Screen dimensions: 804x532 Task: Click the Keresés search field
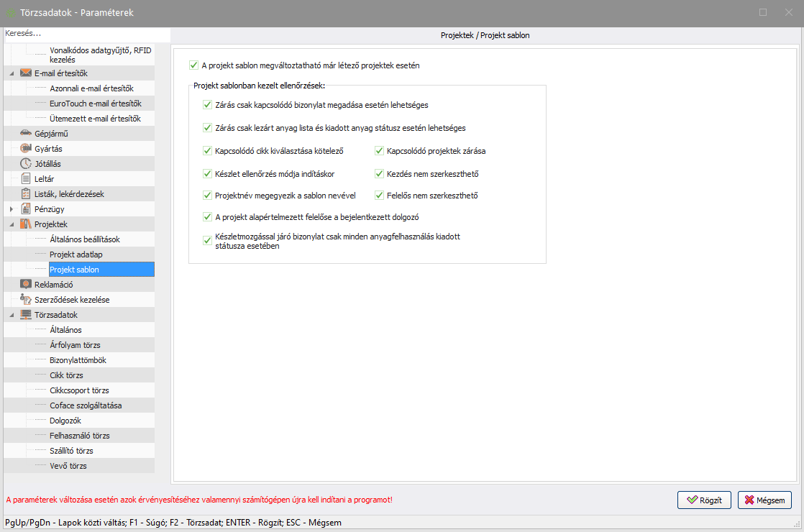(86, 34)
